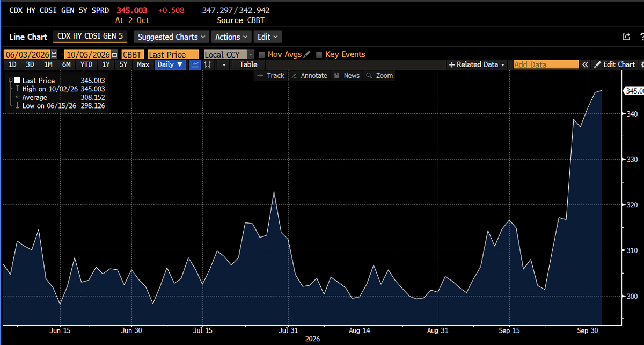Switch to the CDX HY CDSI GEN 5 tab

tap(90, 37)
